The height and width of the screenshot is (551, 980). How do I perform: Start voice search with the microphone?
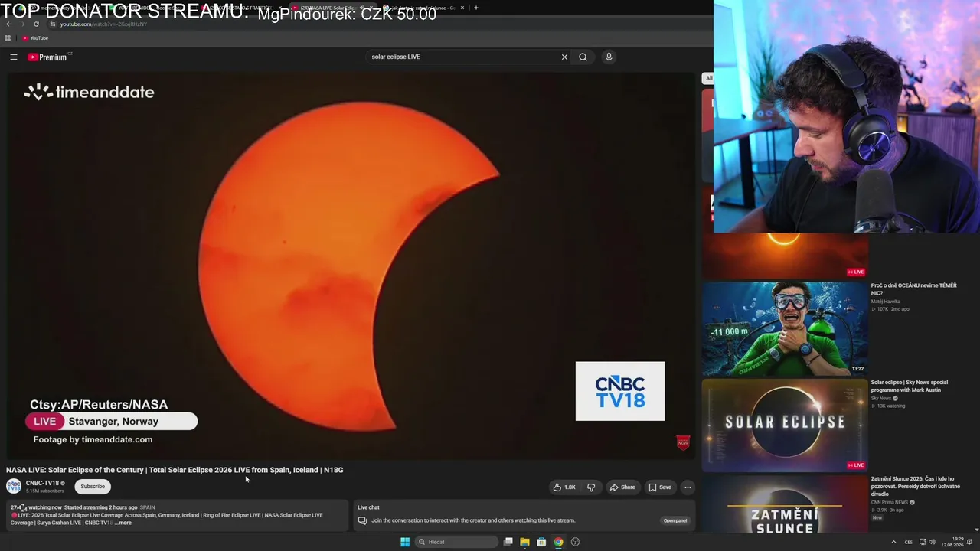[x=609, y=57]
